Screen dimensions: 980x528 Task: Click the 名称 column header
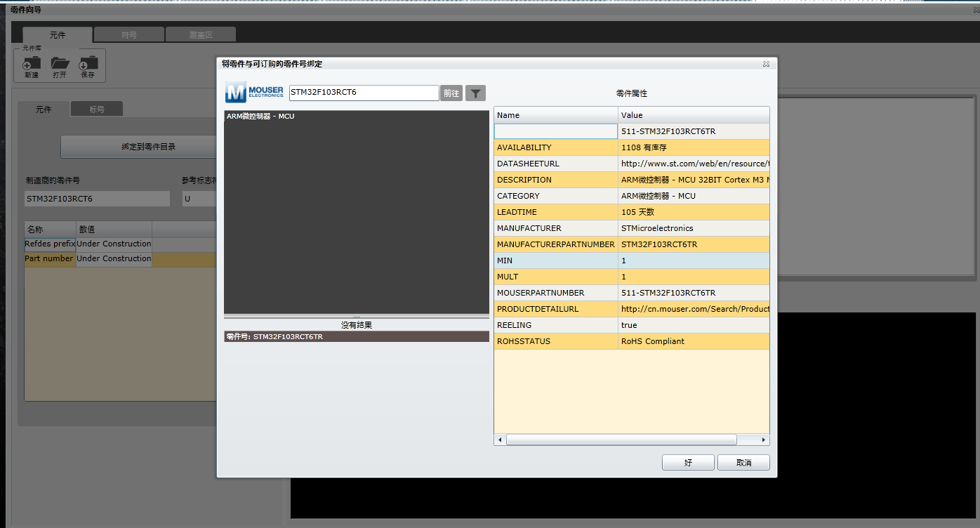point(51,230)
